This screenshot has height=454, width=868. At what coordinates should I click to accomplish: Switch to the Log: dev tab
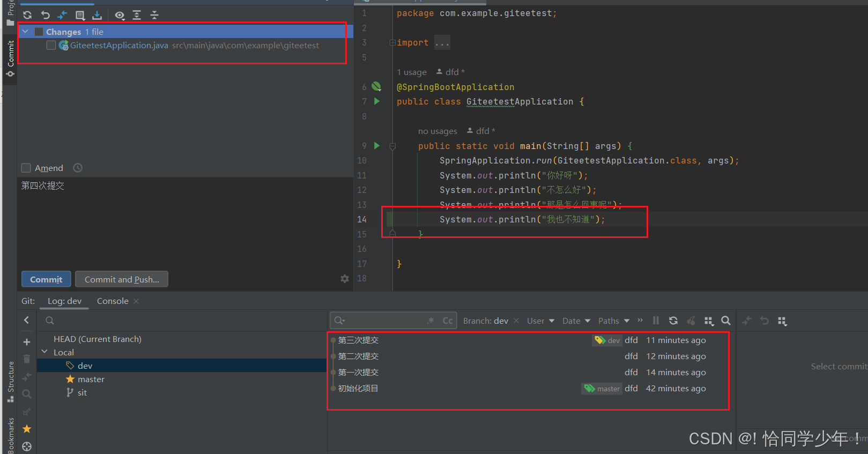click(64, 301)
